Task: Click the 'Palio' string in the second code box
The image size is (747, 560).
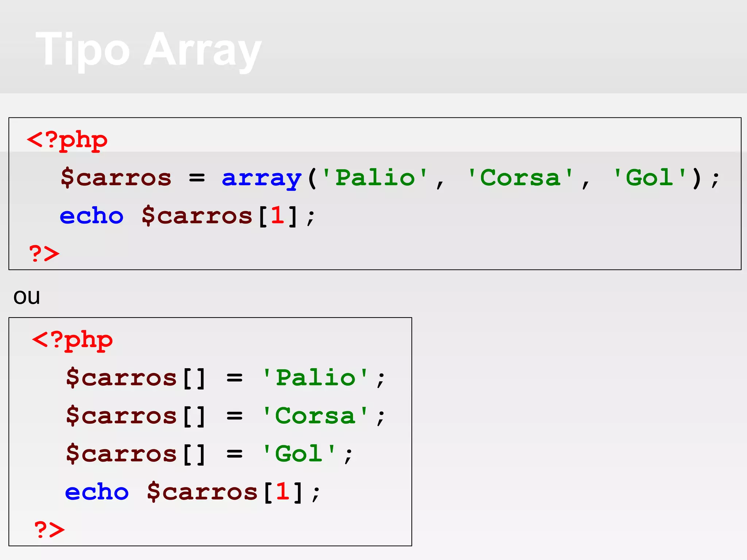Action: point(316,377)
